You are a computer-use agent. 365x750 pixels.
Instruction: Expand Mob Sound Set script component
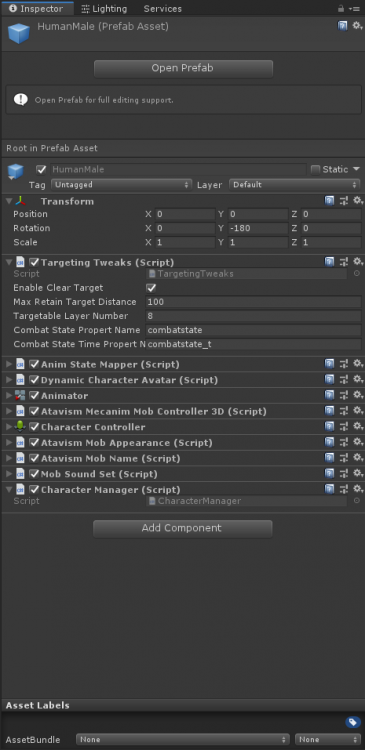point(9,474)
